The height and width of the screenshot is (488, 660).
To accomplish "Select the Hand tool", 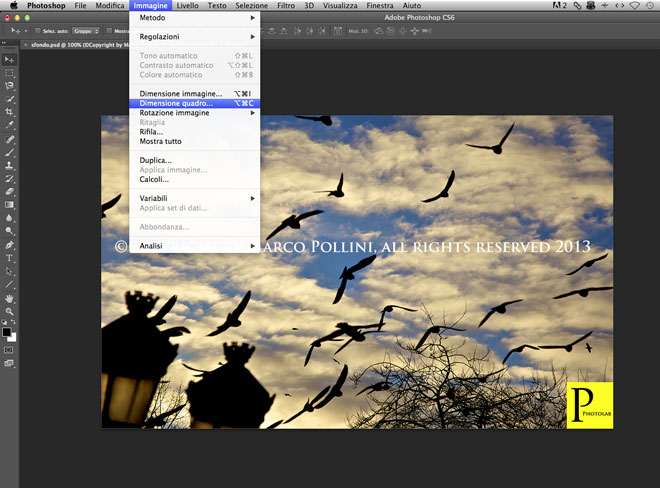I will coord(9,299).
